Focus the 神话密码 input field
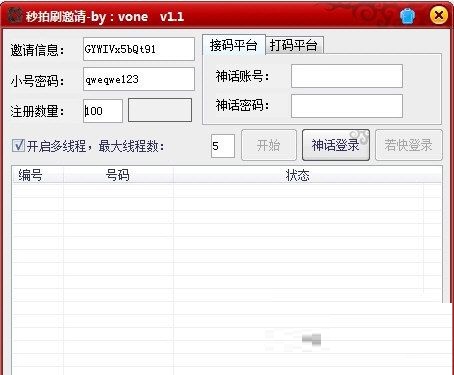The image size is (454, 375). click(347, 106)
